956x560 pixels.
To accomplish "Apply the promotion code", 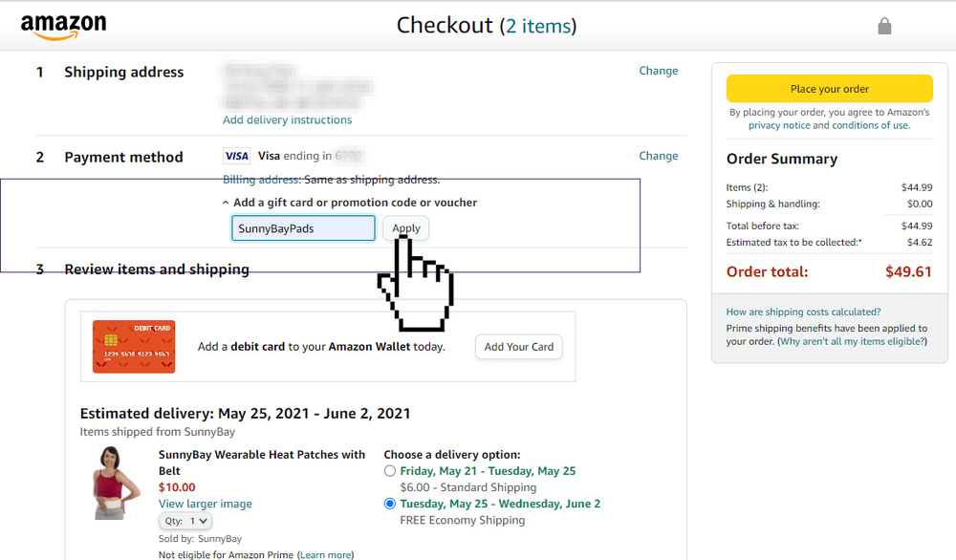I will coord(406,228).
